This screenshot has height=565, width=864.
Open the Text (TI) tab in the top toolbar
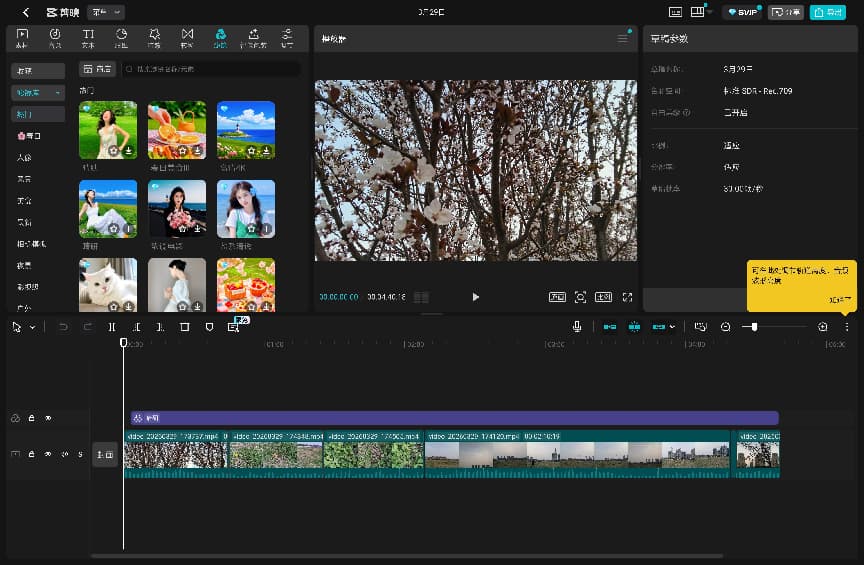pyautogui.click(x=88, y=37)
